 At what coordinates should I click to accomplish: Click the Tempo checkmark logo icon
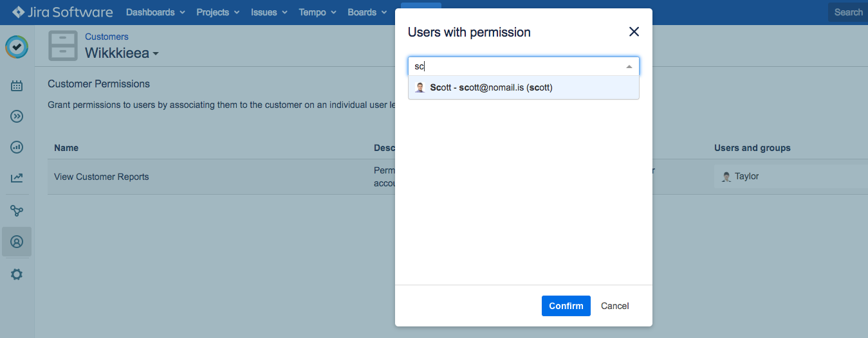(x=17, y=47)
